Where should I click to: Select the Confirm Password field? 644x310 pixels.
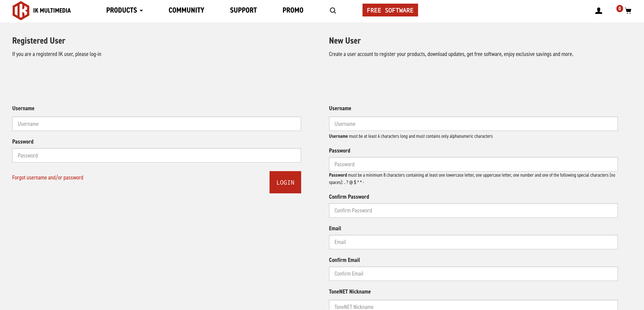pos(473,210)
